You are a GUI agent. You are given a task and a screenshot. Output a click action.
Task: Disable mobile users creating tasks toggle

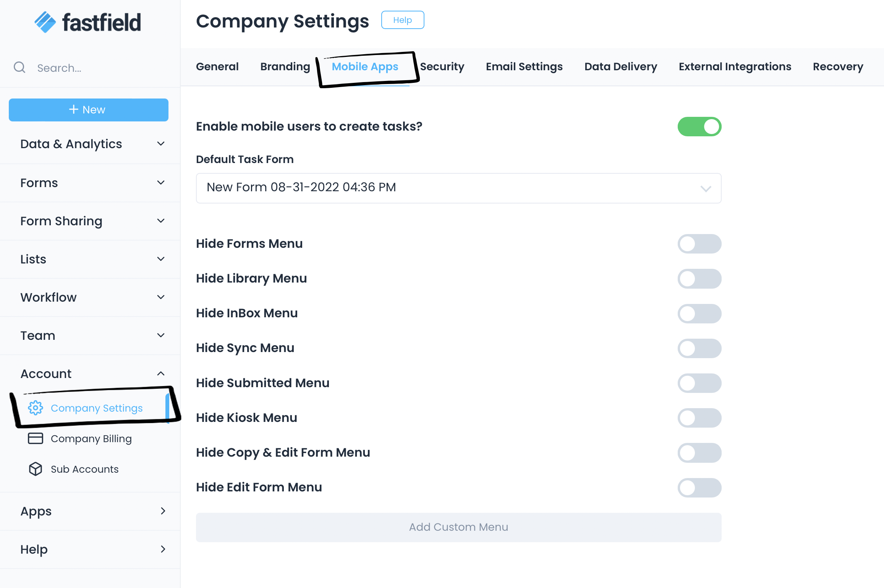pos(699,126)
